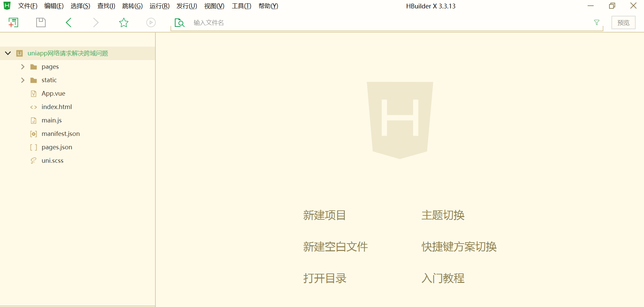Select pages.json in the project tree
Screen dimensions: 644x307
point(57,147)
